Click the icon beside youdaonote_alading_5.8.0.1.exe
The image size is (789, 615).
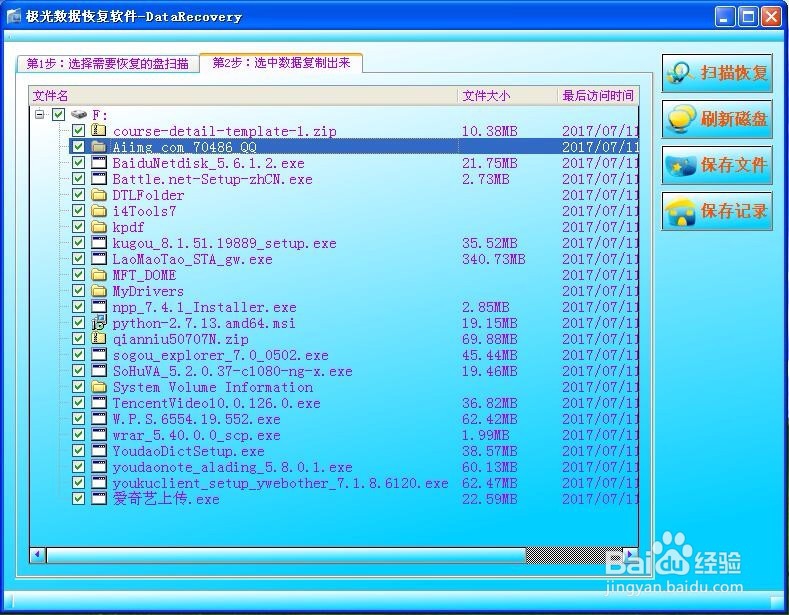pyautogui.click(x=99, y=467)
